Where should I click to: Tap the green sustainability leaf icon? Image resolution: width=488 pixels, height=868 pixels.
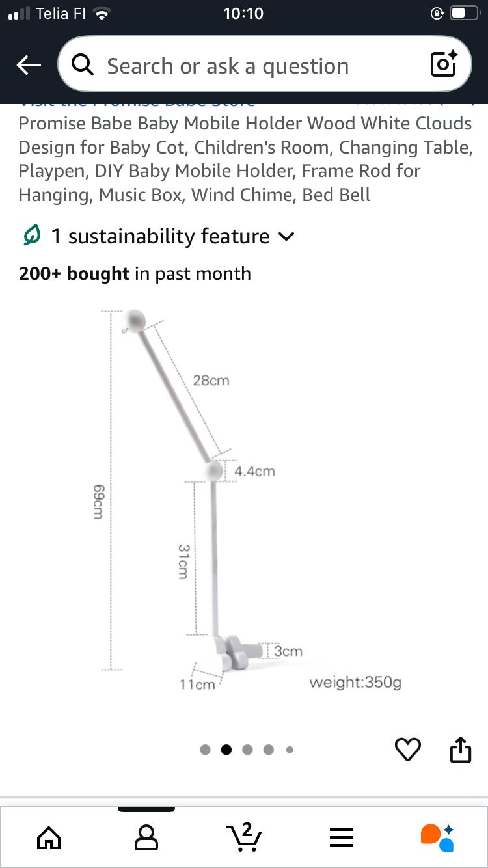tap(32, 236)
